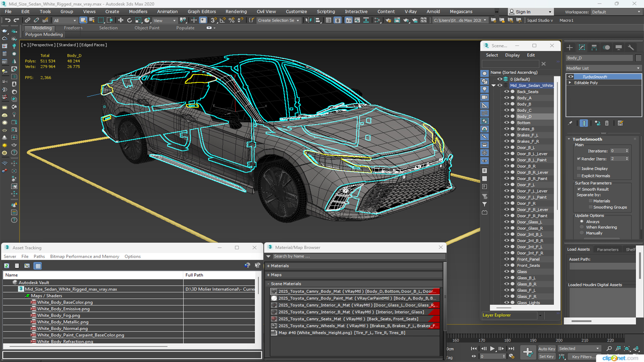Select 2025_Toyota_Camry_Body_Mat material swatch

pyautogui.click(x=274, y=291)
